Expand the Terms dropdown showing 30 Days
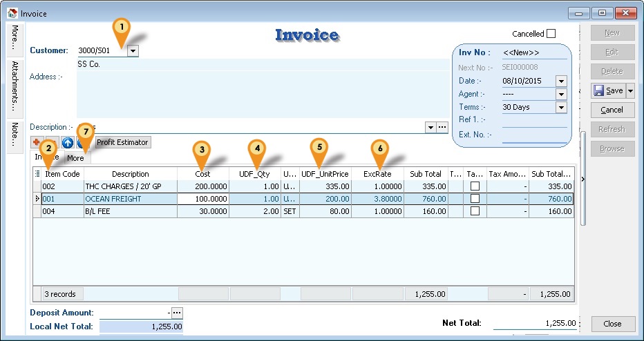Image resolution: width=644 pixels, height=341 pixels. tap(561, 107)
